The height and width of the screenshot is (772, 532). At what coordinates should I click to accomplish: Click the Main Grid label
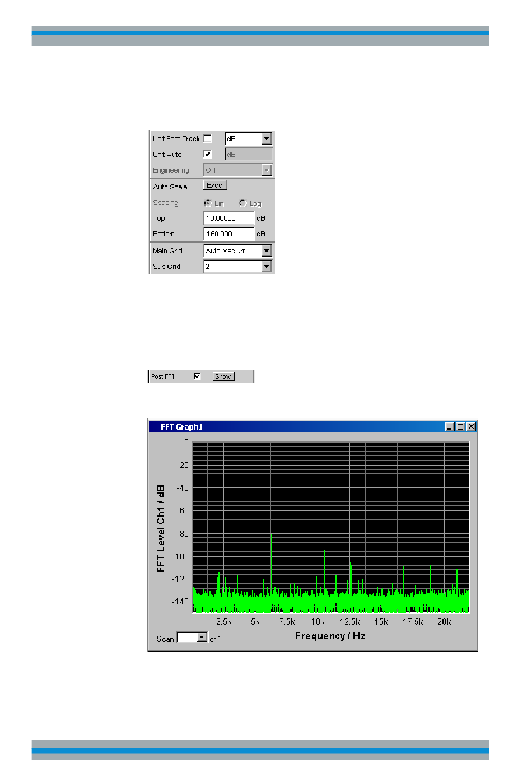tap(168, 251)
